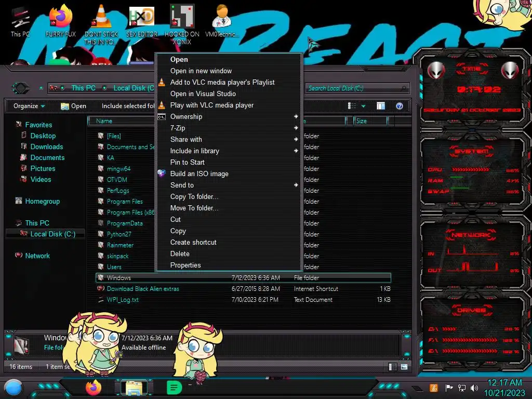Select Desktop under Favorites
Screen dimensions: 532x399
pos(43,136)
